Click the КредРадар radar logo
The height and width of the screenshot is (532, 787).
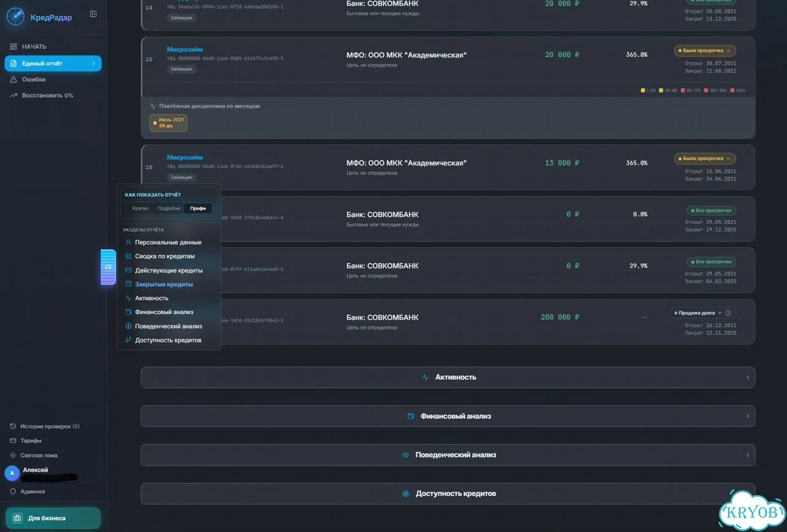pyautogui.click(x=15, y=17)
